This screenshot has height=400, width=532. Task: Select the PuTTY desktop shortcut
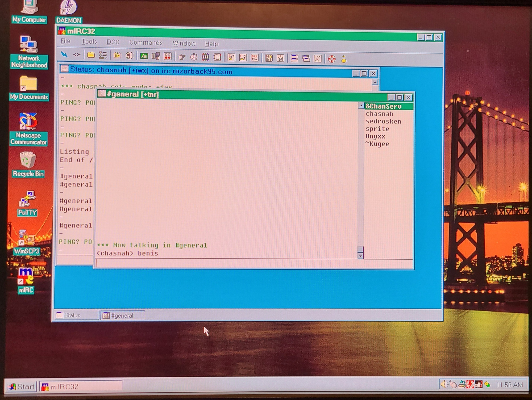pos(27,204)
